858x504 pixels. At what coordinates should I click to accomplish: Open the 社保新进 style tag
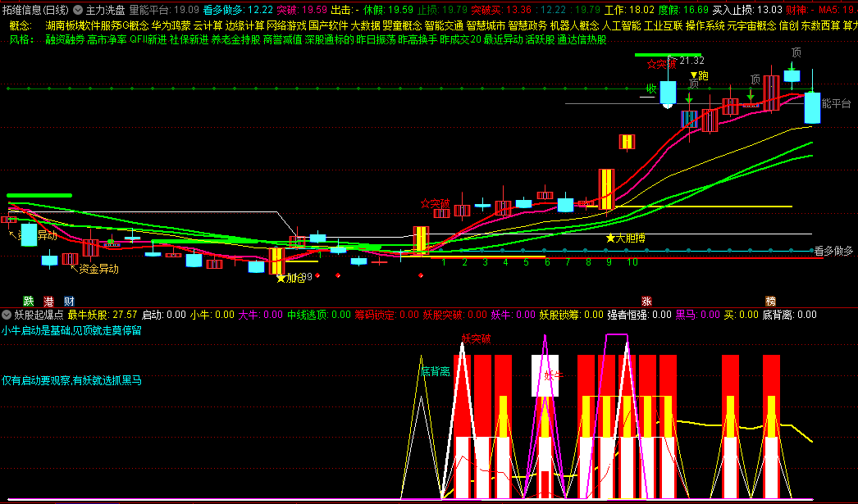click(x=189, y=40)
